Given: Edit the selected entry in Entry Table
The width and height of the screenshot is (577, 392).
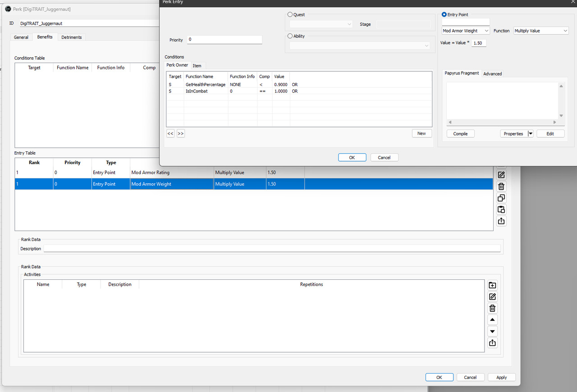Looking at the screenshot, I should tap(501, 175).
